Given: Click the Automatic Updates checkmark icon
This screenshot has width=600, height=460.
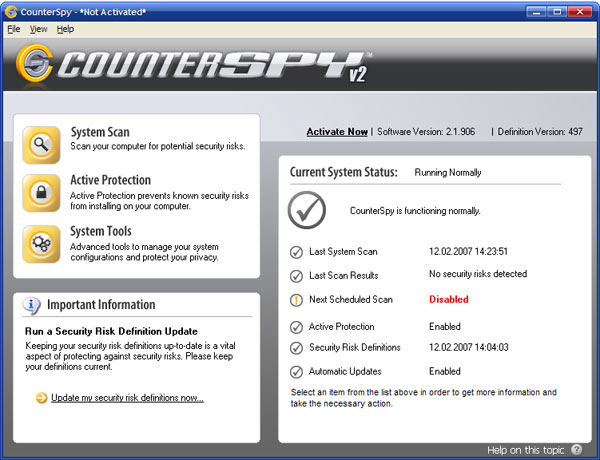Looking at the screenshot, I should click(x=296, y=372).
